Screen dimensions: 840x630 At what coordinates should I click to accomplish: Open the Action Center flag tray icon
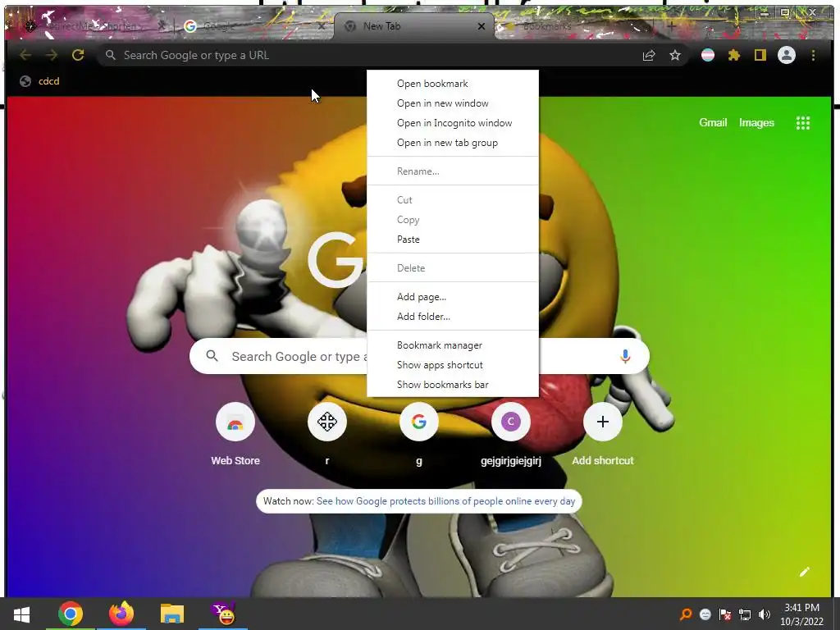725,614
